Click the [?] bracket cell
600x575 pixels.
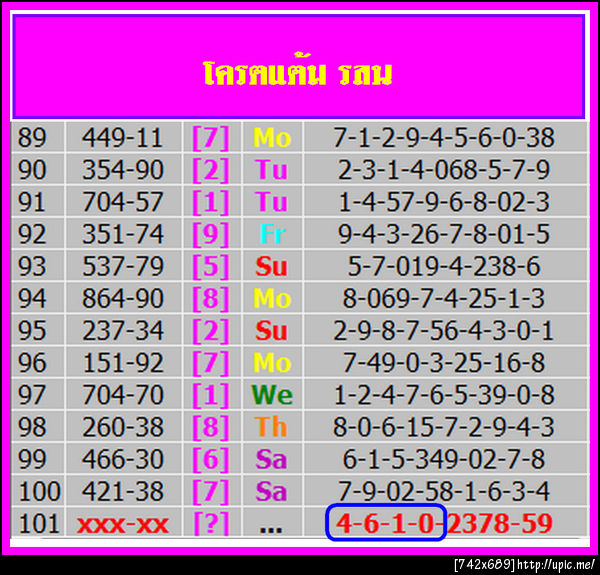211,523
